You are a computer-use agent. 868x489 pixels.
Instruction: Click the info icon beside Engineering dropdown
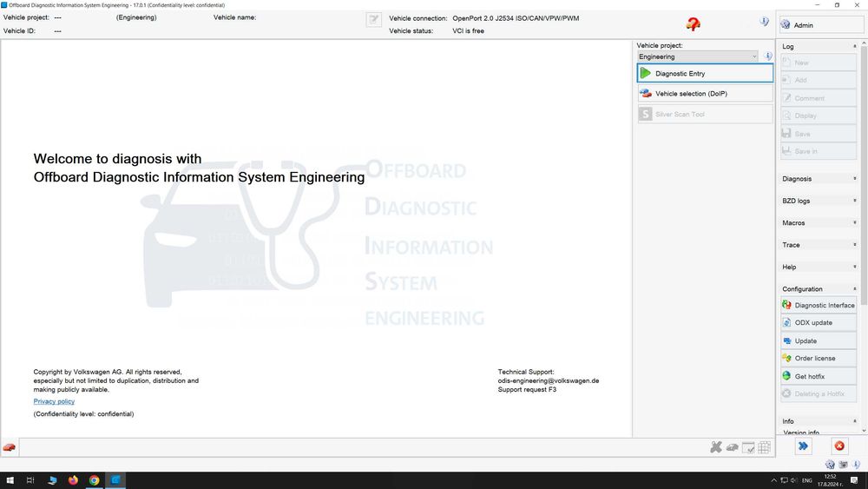click(x=768, y=56)
